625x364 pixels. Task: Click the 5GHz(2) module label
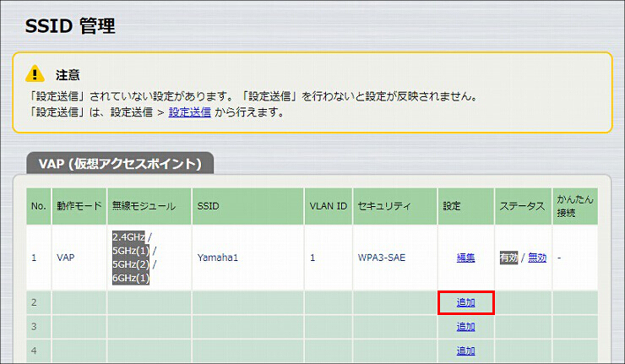[x=131, y=264]
